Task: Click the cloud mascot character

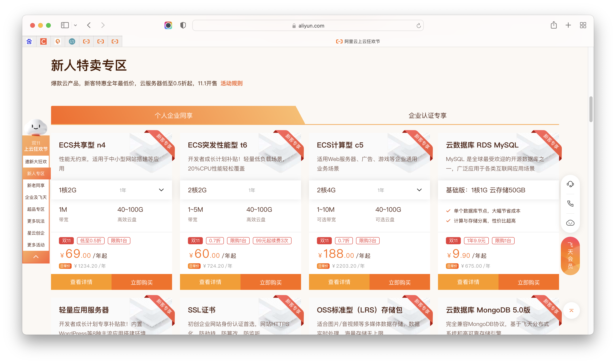Action: click(36, 127)
